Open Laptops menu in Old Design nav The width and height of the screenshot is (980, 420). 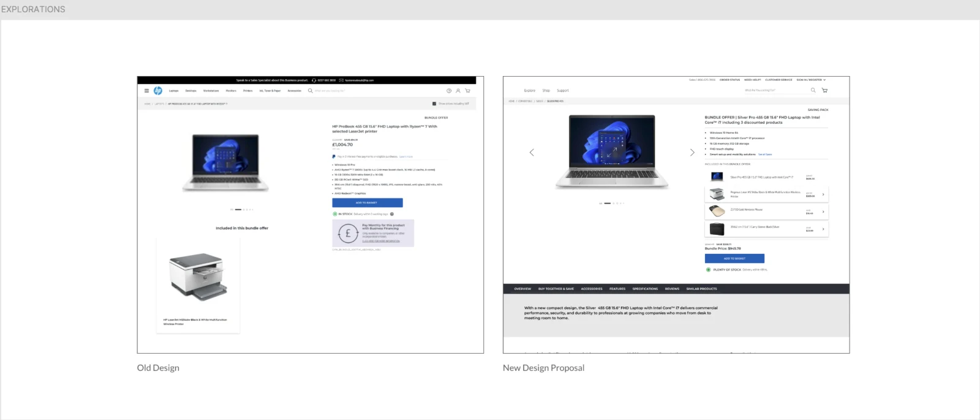pos(174,91)
